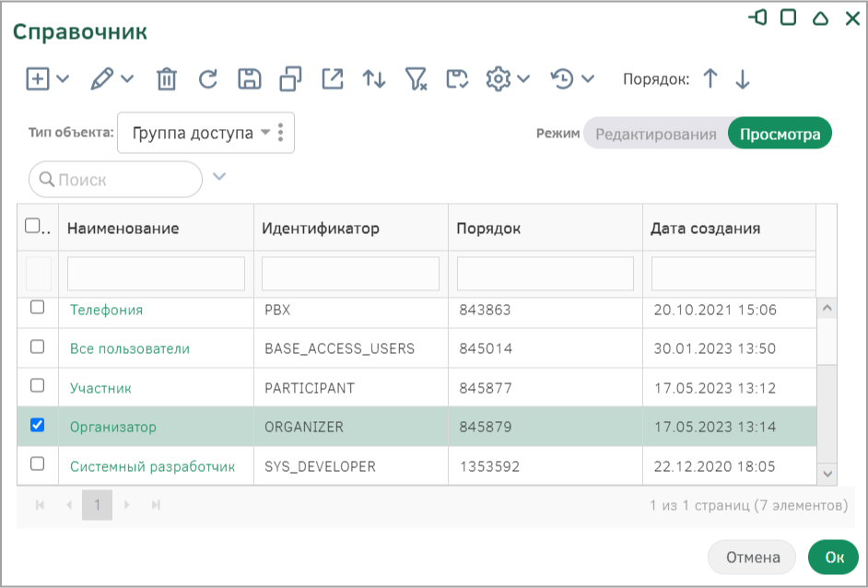Image resolution: width=868 pixels, height=588 pixels.
Task: Click the Наименование column filter field
Action: click(x=156, y=274)
